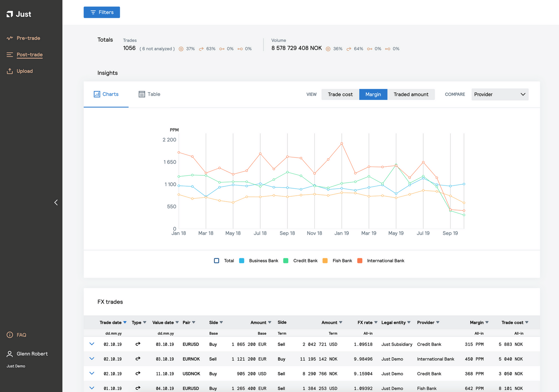Open the Upload section via its icon
This screenshot has height=392, width=559.
[x=10, y=71]
